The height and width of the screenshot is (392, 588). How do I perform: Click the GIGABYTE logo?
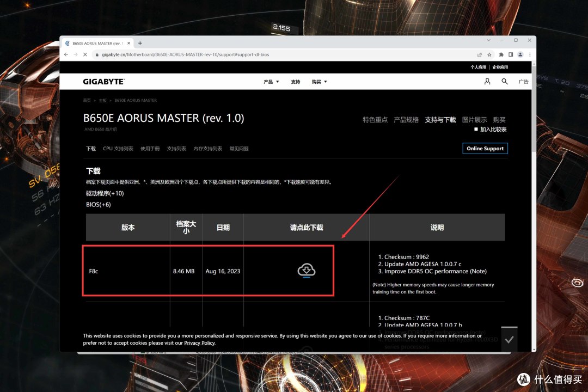tap(103, 82)
